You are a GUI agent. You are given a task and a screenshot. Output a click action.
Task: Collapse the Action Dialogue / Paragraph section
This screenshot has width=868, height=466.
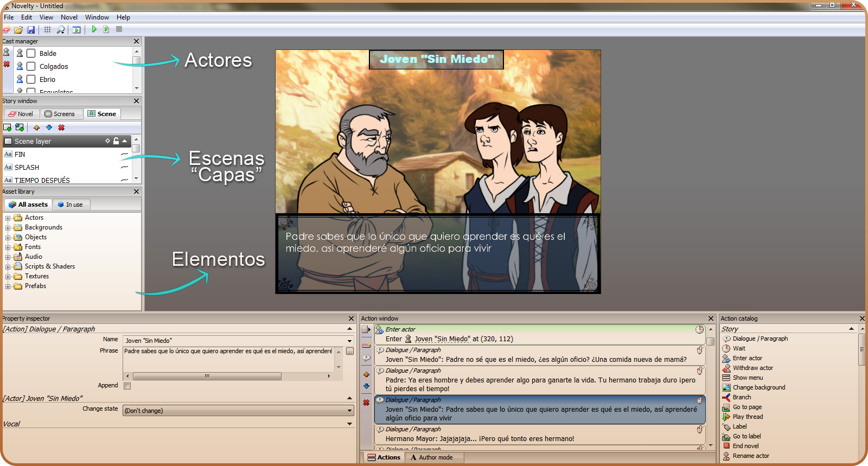(x=349, y=329)
